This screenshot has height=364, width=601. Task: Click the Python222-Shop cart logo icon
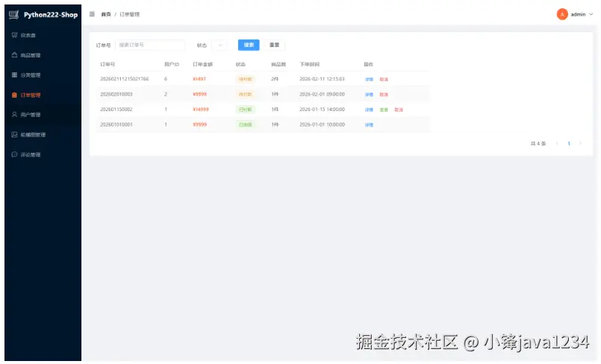(x=13, y=14)
